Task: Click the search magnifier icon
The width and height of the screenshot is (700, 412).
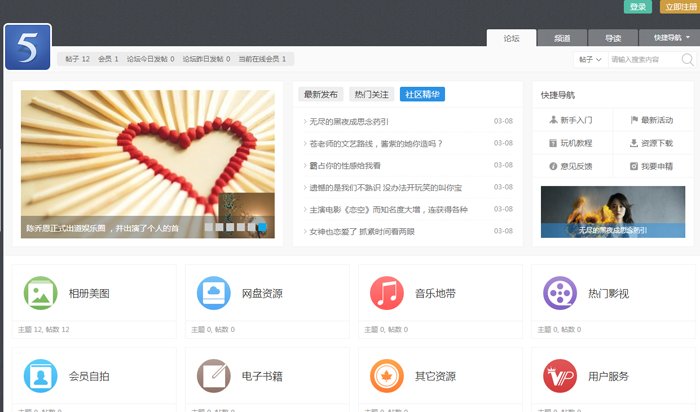Action: click(688, 59)
